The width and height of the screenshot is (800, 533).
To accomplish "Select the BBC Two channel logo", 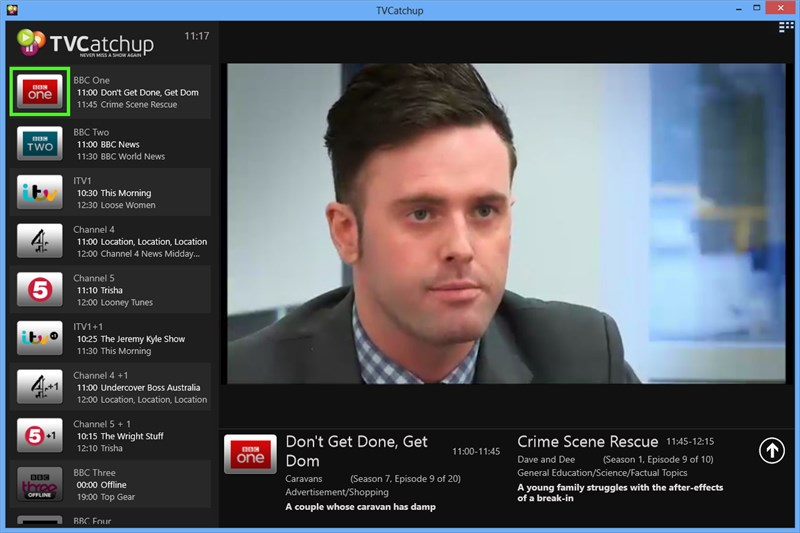I will pyautogui.click(x=40, y=143).
